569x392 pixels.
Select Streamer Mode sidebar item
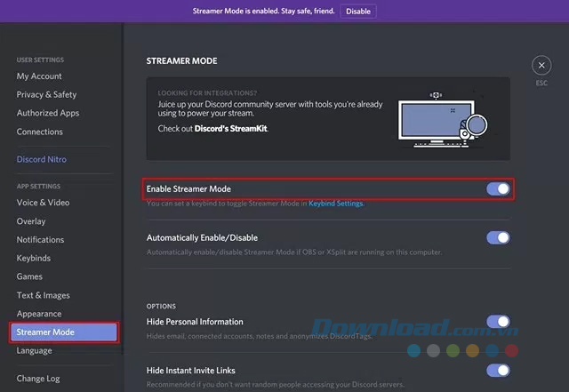pos(64,332)
